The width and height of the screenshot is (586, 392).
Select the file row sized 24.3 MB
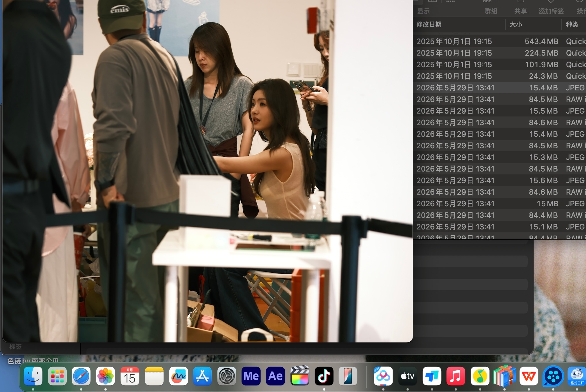[x=499, y=76]
